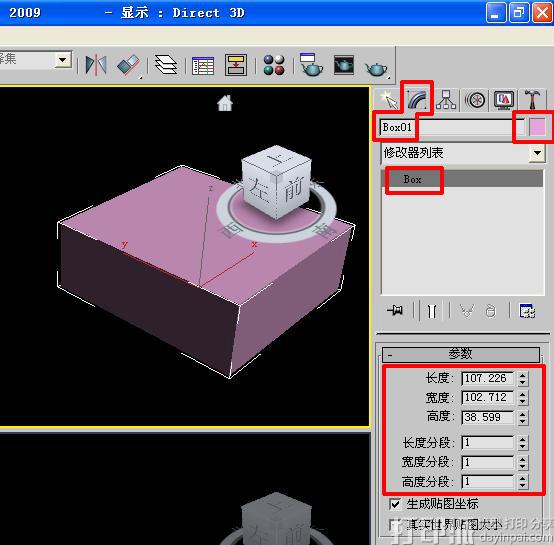Open Rendered Frame Window icon

pyautogui.click(x=344, y=65)
